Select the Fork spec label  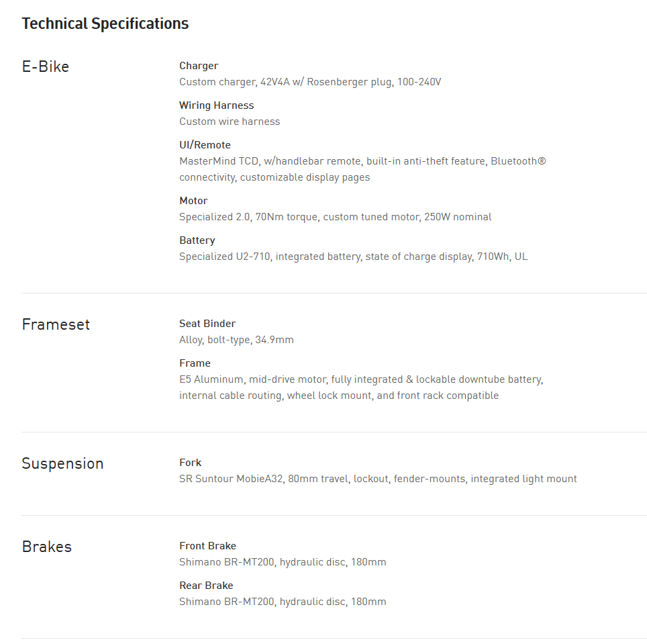tap(191, 463)
